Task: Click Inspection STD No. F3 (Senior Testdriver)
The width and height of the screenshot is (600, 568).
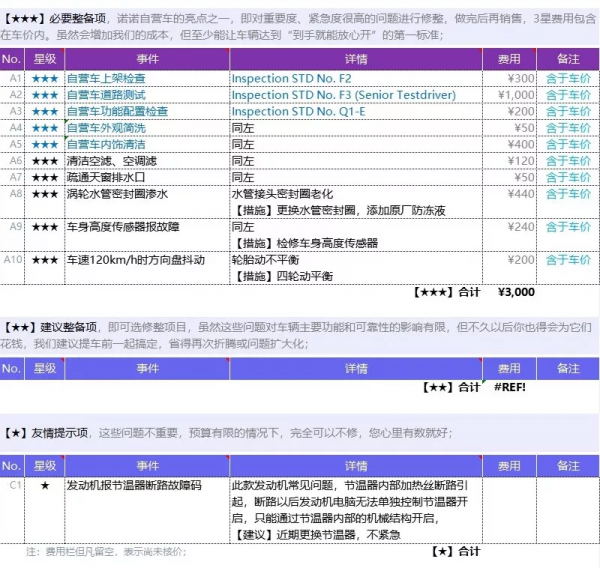Action: (356, 95)
